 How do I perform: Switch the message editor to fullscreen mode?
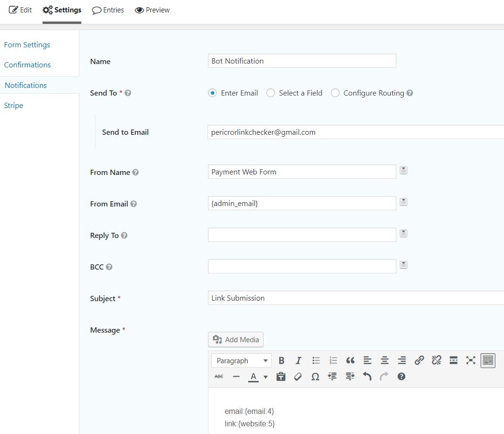[471, 360]
